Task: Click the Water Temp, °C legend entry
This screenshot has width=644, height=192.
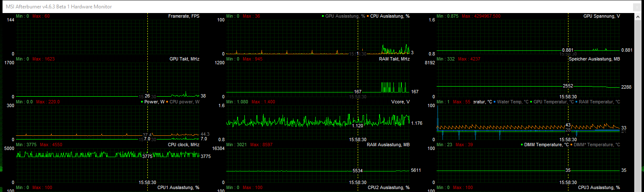Action: coord(513,102)
